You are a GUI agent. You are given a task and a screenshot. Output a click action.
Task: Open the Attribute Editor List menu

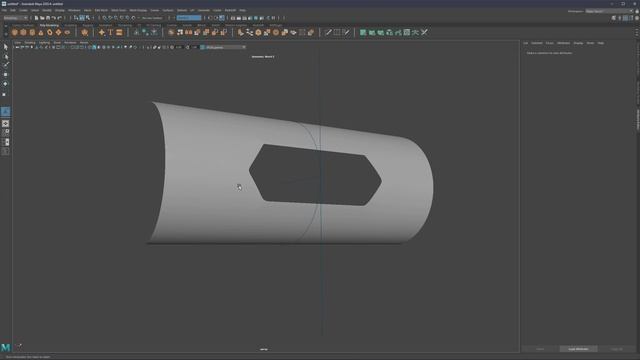(x=526, y=43)
